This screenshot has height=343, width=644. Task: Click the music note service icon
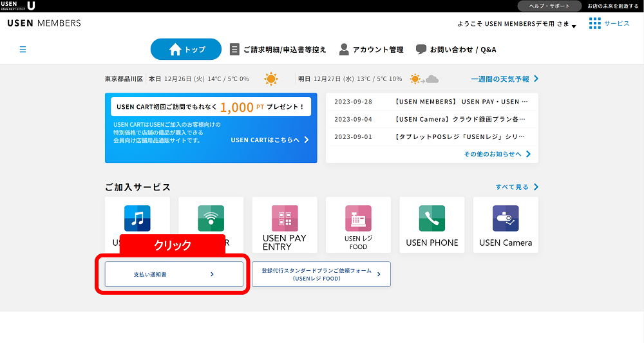pyautogui.click(x=137, y=219)
